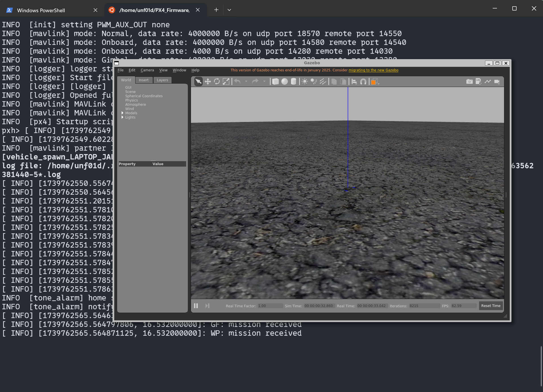
Task: Toggle the snap magnet tool
Action: [363, 82]
